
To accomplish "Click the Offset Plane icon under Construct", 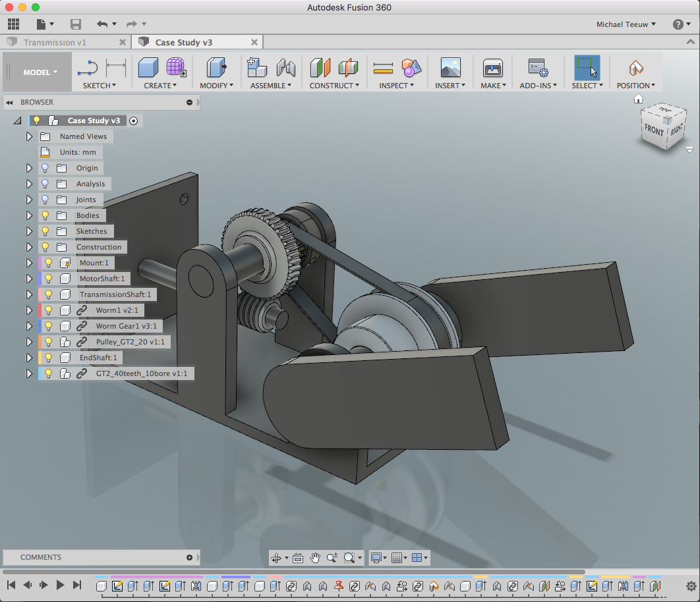I will (320, 68).
